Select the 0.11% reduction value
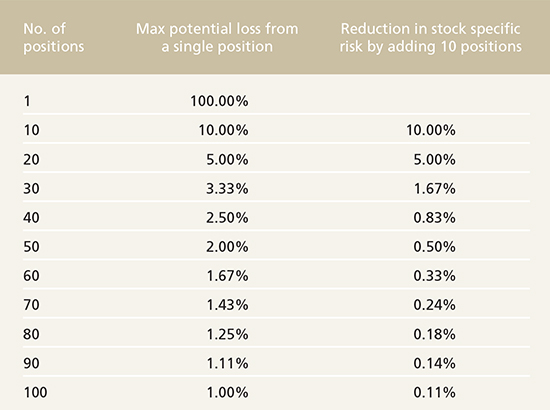Screen dimensions: 550x410 [x=434, y=392]
